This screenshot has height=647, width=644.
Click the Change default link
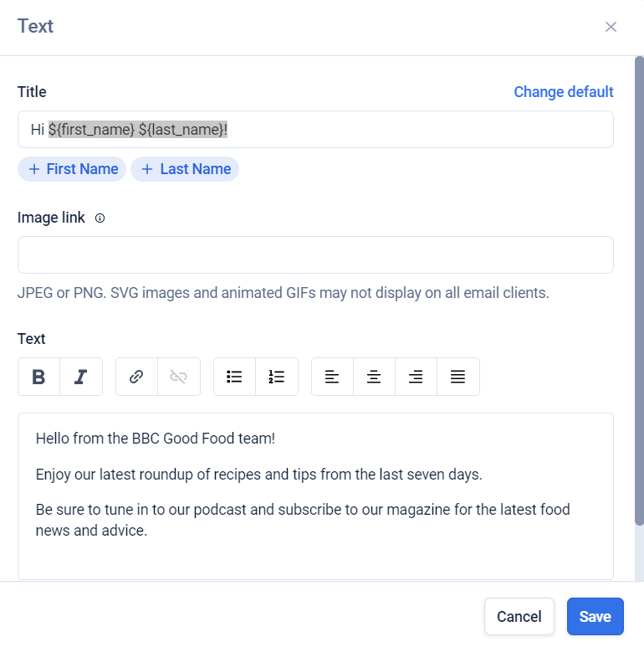[563, 92]
